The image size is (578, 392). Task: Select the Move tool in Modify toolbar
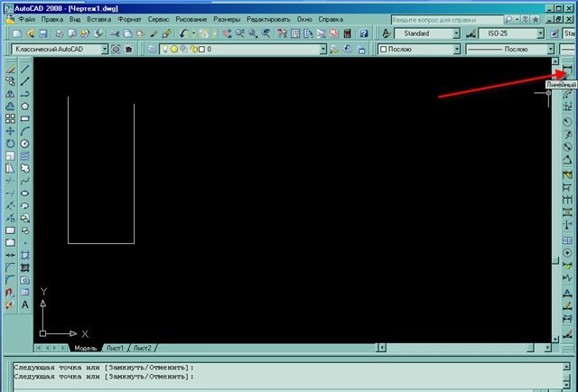(9, 131)
